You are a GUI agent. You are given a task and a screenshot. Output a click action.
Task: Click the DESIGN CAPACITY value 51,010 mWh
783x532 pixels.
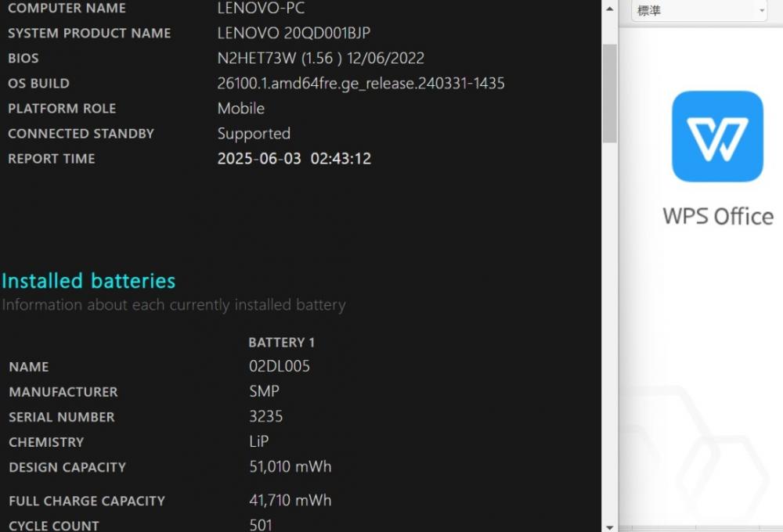click(x=290, y=466)
